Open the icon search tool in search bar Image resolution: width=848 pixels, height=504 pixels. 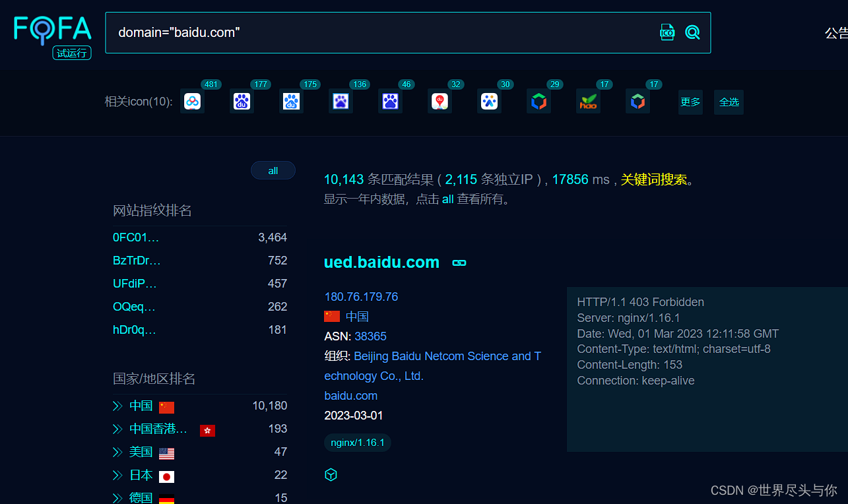coord(667,32)
